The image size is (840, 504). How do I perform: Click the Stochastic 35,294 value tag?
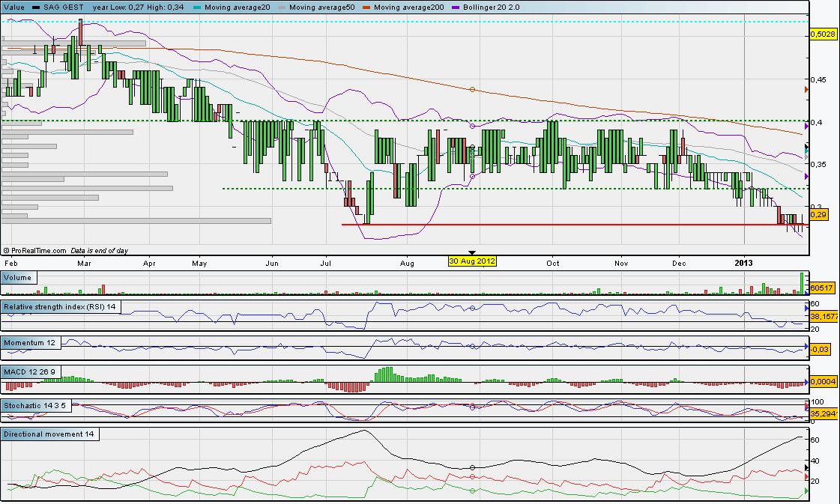click(x=824, y=412)
